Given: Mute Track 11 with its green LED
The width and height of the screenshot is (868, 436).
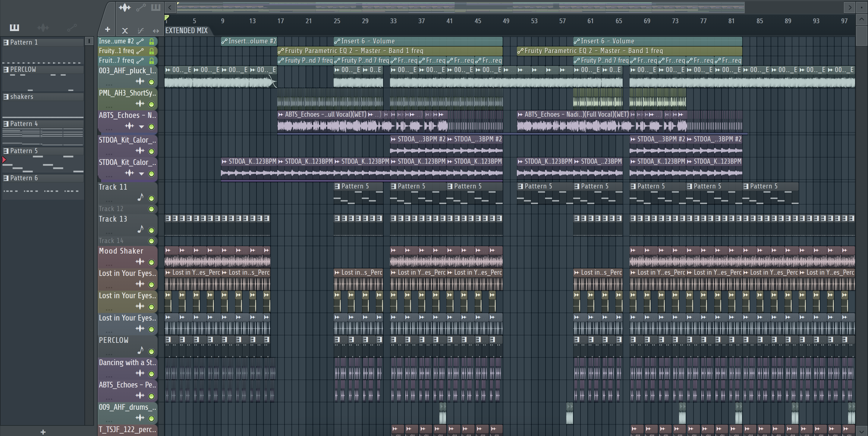Looking at the screenshot, I should (x=152, y=198).
